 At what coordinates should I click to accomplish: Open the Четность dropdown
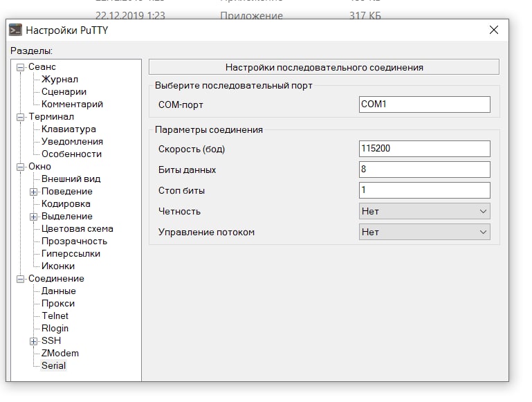(425, 211)
